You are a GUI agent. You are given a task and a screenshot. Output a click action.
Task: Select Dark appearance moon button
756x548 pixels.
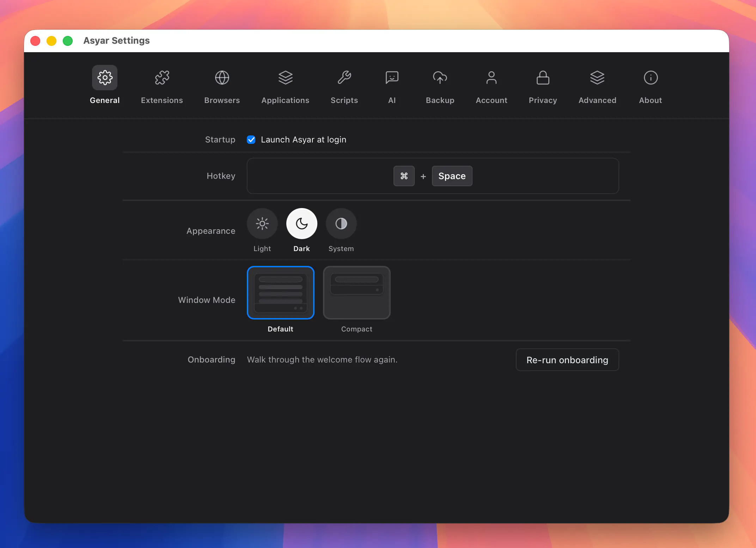point(302,224)
